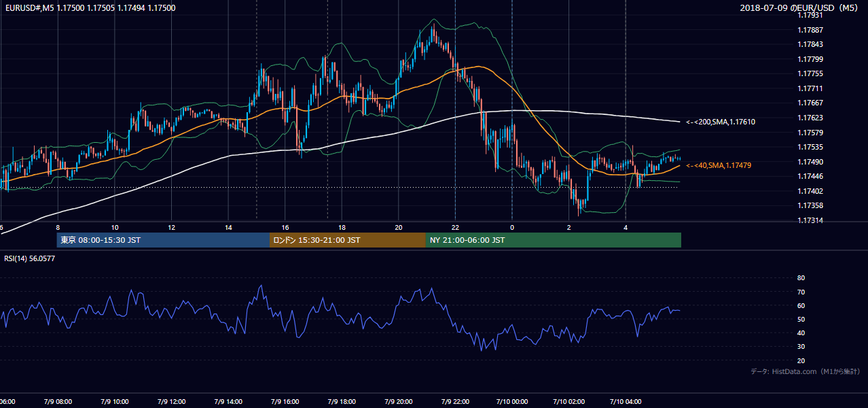Click the RSI(14) 56.0577 indicator label
Screen dimensions: 868x408
[x=30, y=258]
